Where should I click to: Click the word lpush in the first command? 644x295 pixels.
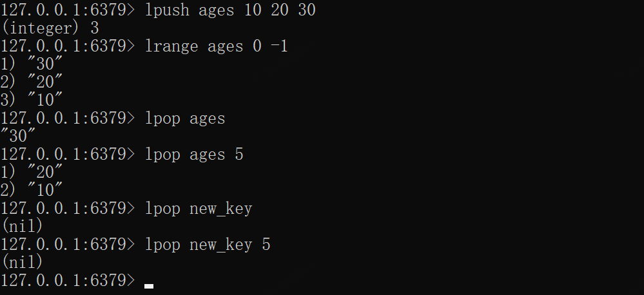click(x=167, y=11)
